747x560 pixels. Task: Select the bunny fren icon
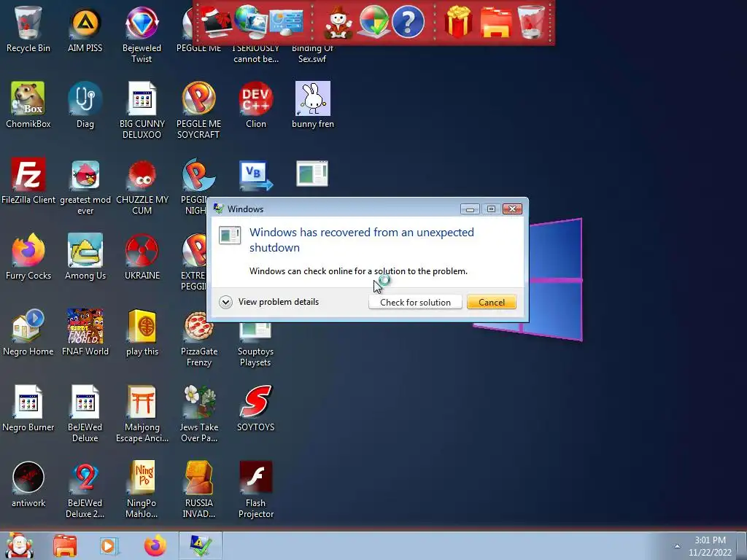[x=312, y=105]
